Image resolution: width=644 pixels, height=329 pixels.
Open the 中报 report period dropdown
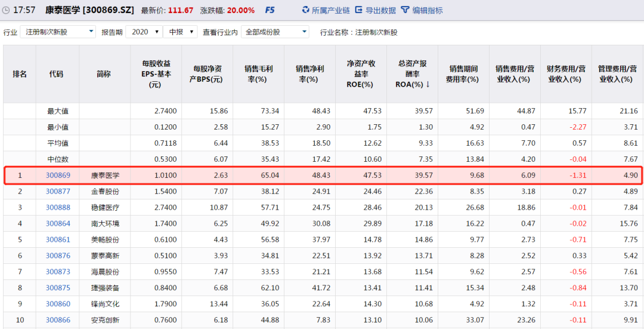(x=191, y=32)
